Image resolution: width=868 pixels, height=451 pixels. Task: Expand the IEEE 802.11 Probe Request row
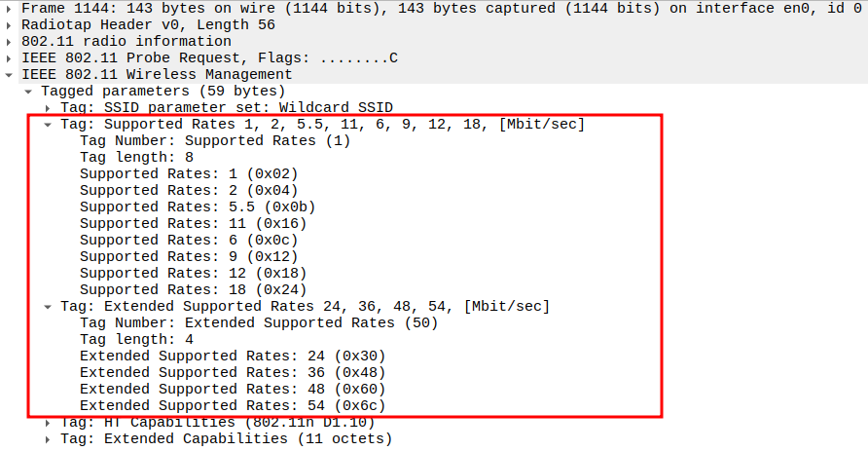click(10, 57)
